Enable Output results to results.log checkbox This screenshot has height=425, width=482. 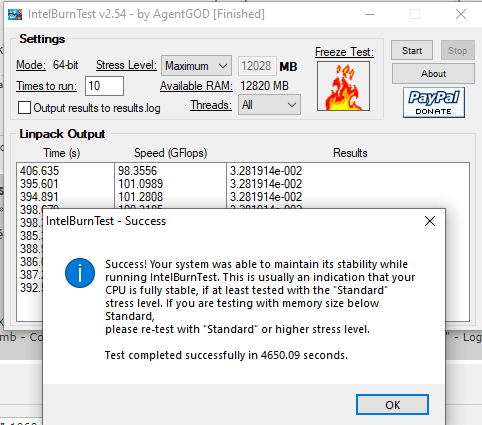pyautogui.click(x=24, y=108)
